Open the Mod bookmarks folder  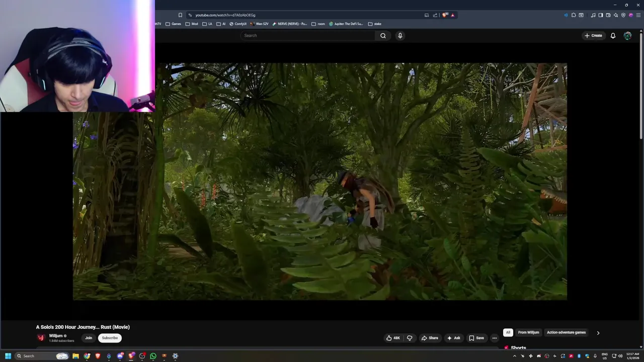192,24
